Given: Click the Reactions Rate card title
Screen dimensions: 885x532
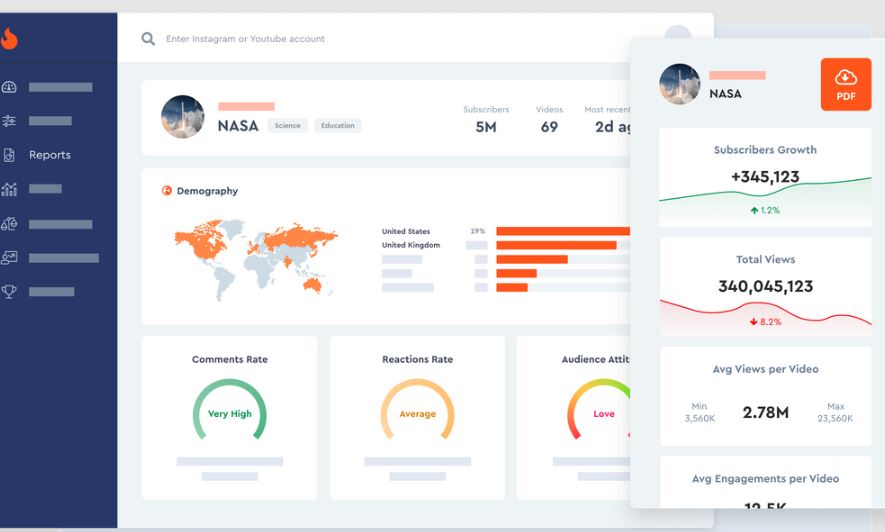Looking at the screenshot, I should point(417,359).
